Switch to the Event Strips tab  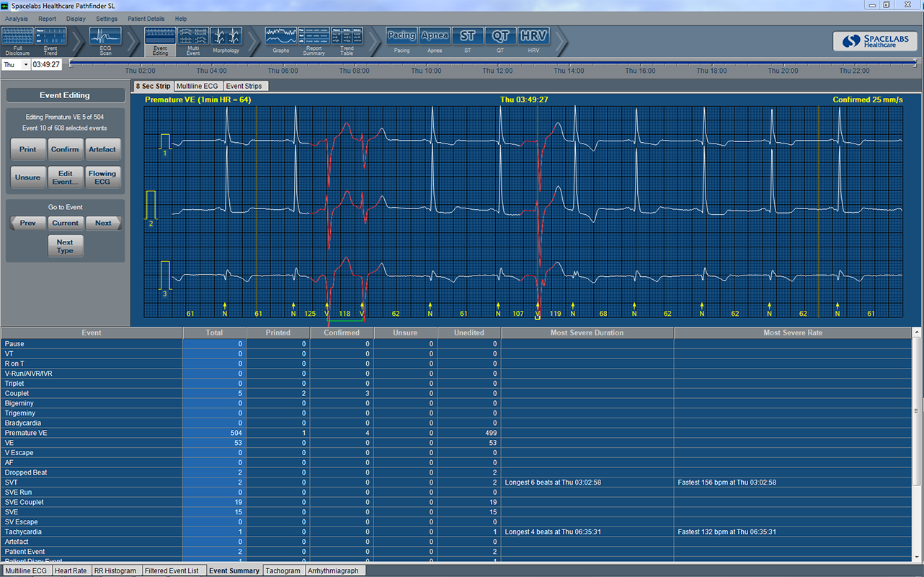pyautogui.click(x=245, y=86)
